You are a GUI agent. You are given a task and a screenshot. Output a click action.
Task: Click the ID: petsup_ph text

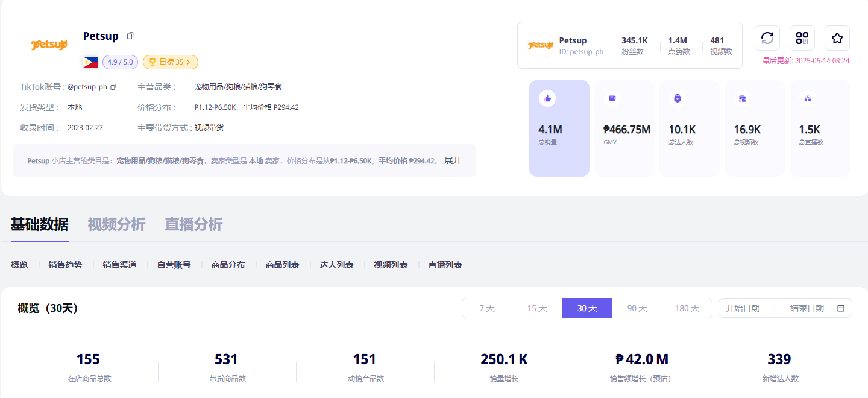[x=581, y=52]
